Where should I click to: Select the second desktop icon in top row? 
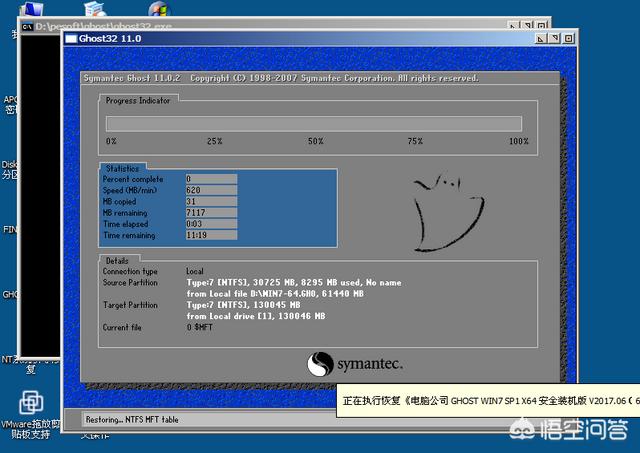click(x=98, y=10)
